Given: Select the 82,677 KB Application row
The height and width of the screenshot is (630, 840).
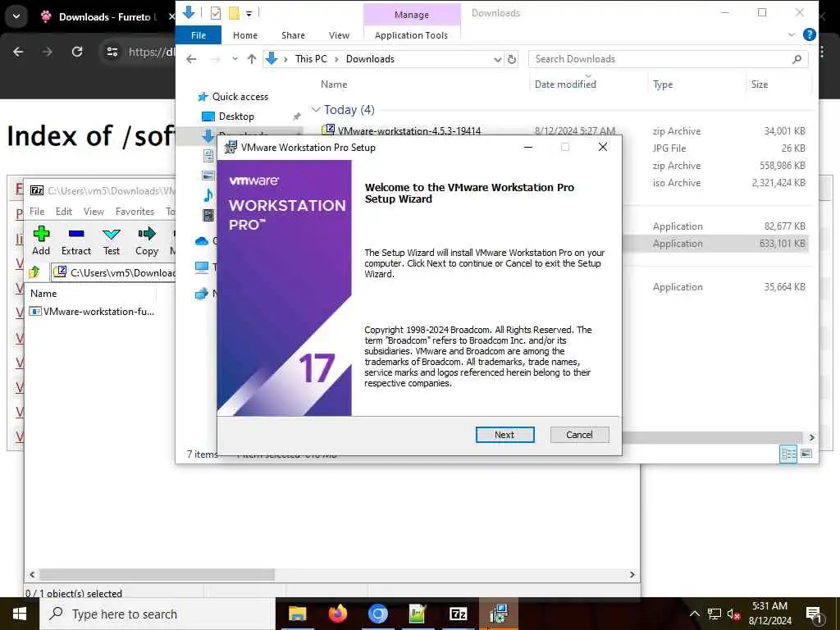Looking at the screenshot, I should tap(715, 226).
